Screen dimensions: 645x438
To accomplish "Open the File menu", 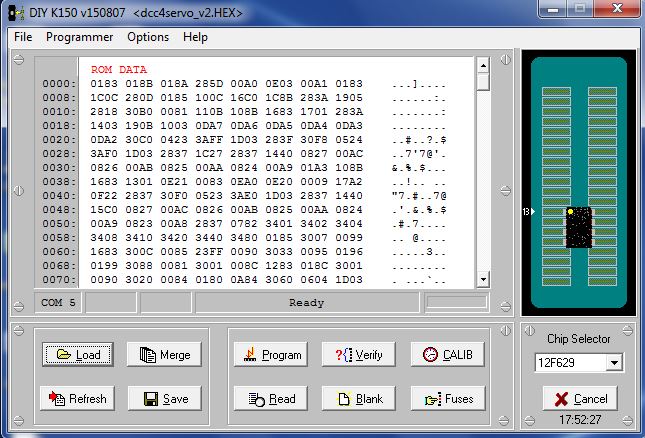I will [23, 37].
